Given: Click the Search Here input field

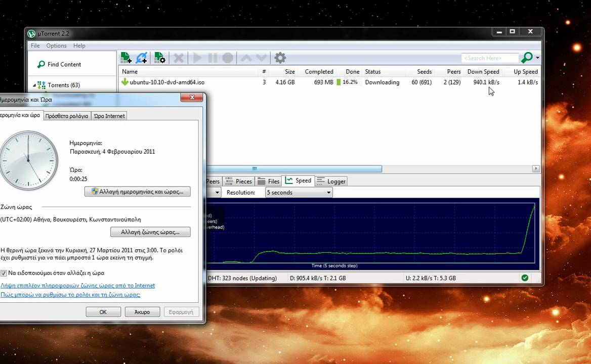Looking at the screenshot, I should (x=490, y=58).
